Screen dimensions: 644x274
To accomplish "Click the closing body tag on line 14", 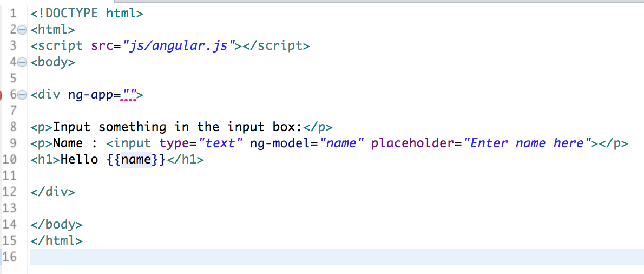I will pyautogui.click(x=56, y=224).
